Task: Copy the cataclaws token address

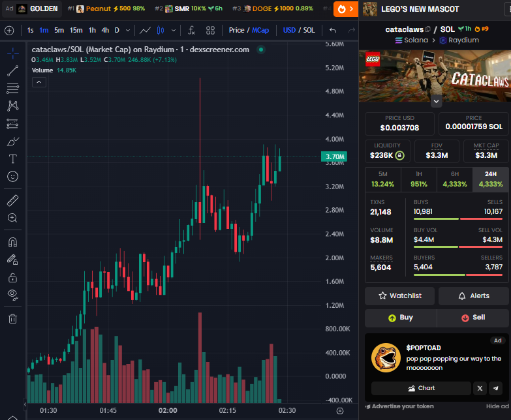Action: coord(428,29)
